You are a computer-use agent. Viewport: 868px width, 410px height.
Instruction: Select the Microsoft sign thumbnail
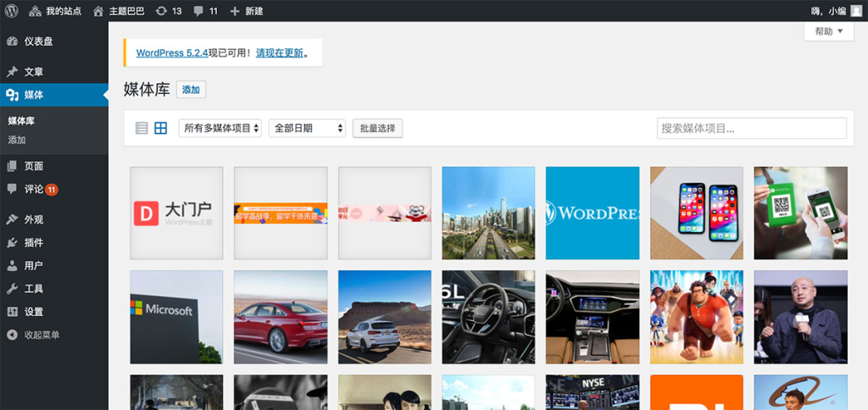point(176,317)
